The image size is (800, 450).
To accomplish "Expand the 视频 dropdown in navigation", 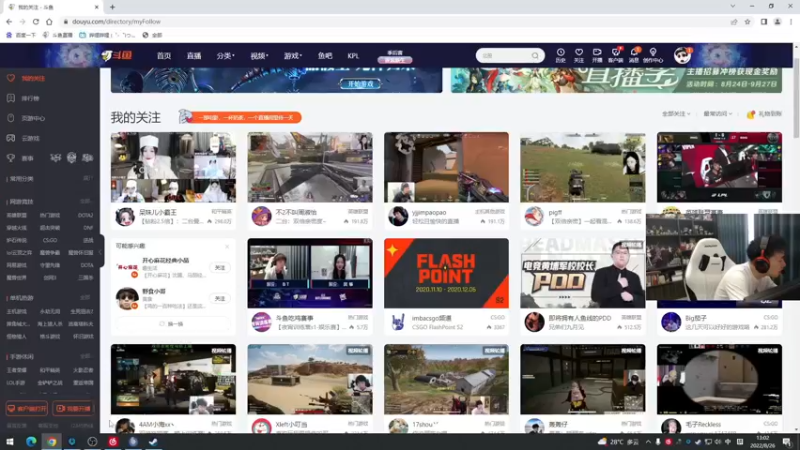I will (259, 56).
